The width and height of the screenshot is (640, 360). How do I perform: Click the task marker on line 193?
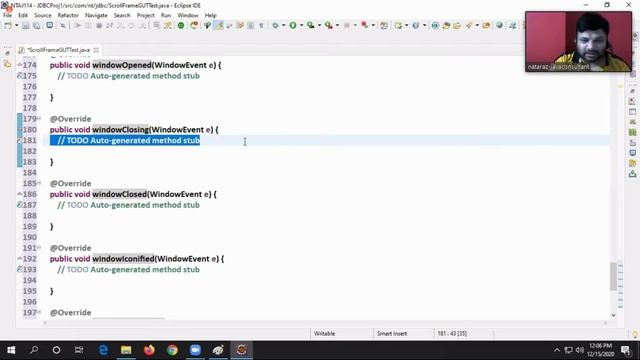point(20,269)
